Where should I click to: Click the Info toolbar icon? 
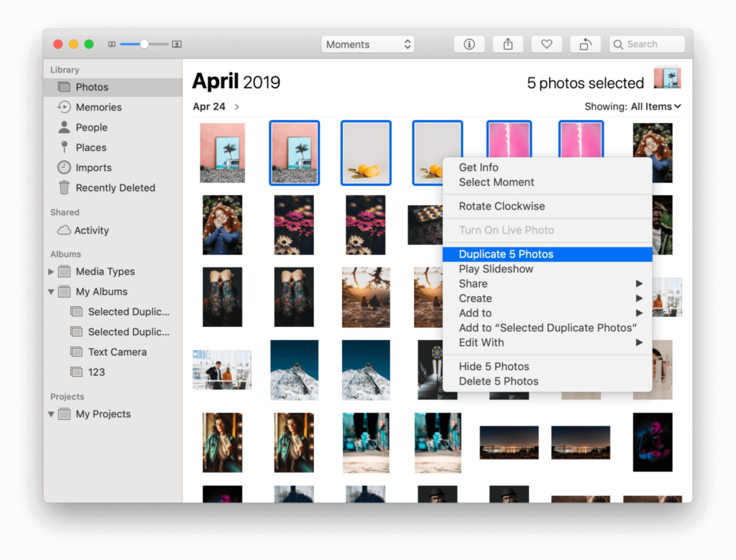point(469,44)
